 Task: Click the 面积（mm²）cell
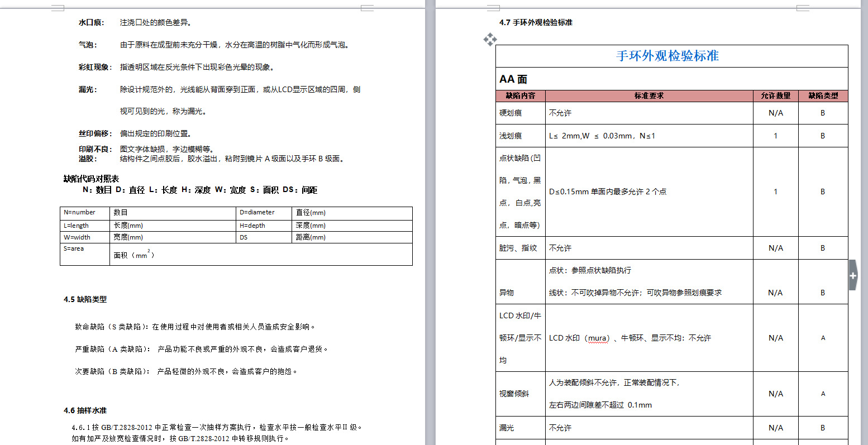click(x=261, y=254)
